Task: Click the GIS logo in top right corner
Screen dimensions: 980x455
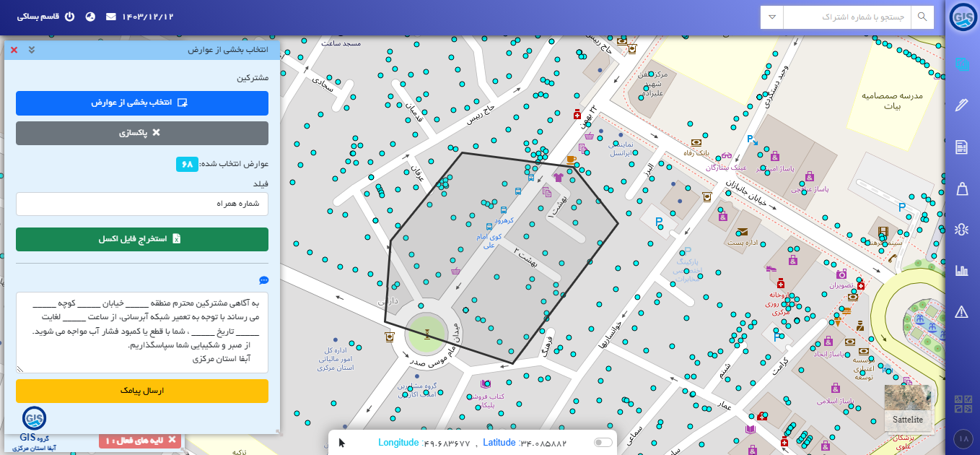Action: [963, 17]
